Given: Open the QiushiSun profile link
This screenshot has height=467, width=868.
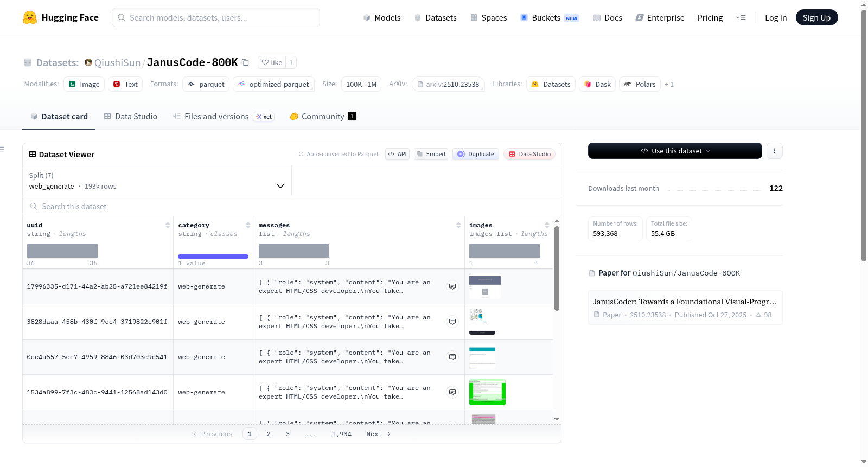Looking at the screenshot, I should coord(117,62).
